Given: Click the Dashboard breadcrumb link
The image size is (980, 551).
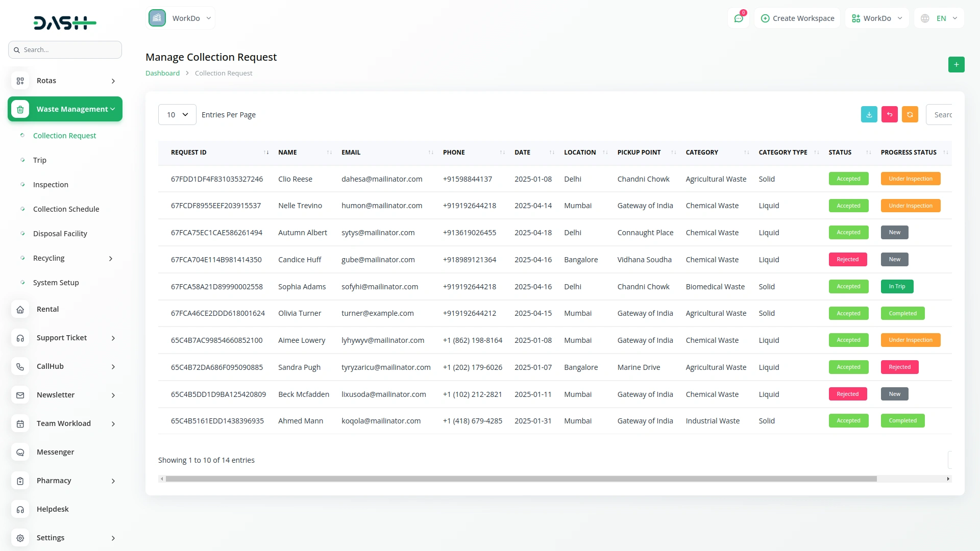Looking at the screenshot, I should [162, 73].
